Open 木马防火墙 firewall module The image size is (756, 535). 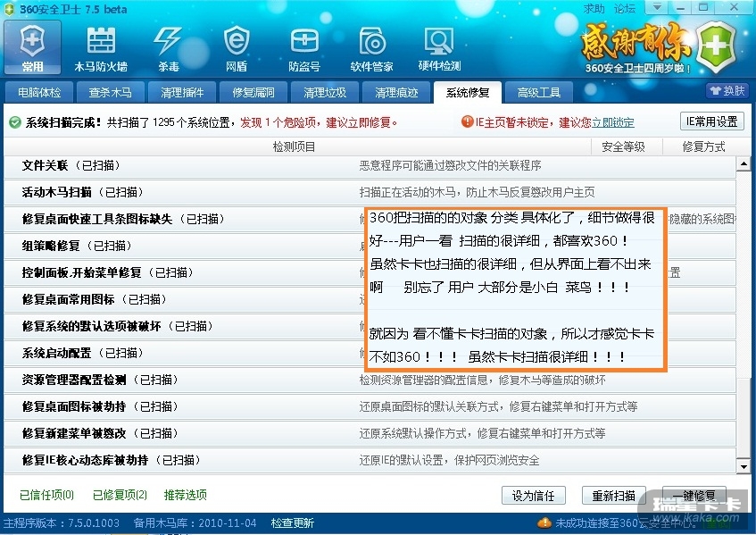point(101,49)
